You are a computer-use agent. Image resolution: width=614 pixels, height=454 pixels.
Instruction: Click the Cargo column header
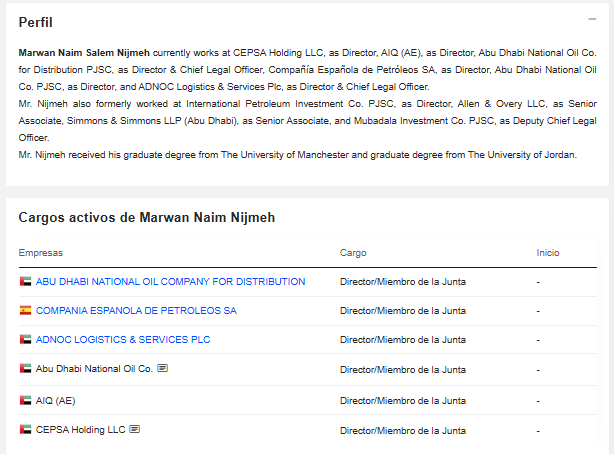(353, 253)
